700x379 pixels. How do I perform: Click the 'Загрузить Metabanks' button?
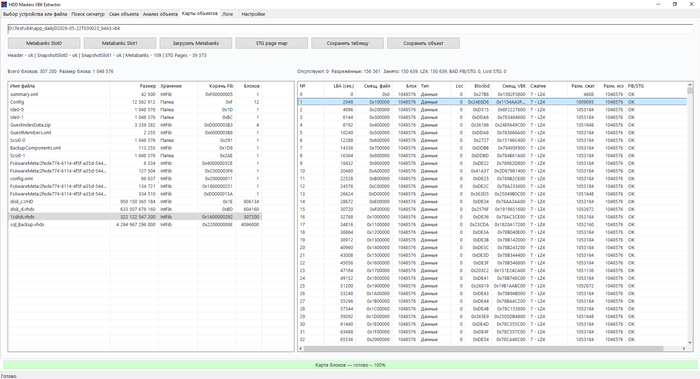(x=196, y=43)
